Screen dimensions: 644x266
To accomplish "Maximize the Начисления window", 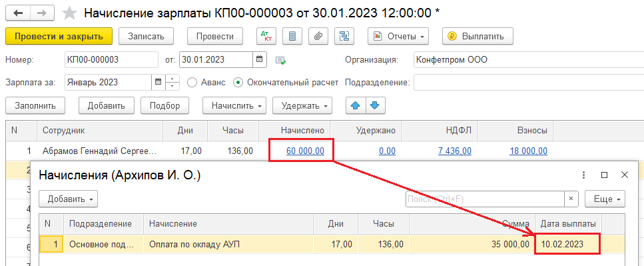I will point(604,175).
